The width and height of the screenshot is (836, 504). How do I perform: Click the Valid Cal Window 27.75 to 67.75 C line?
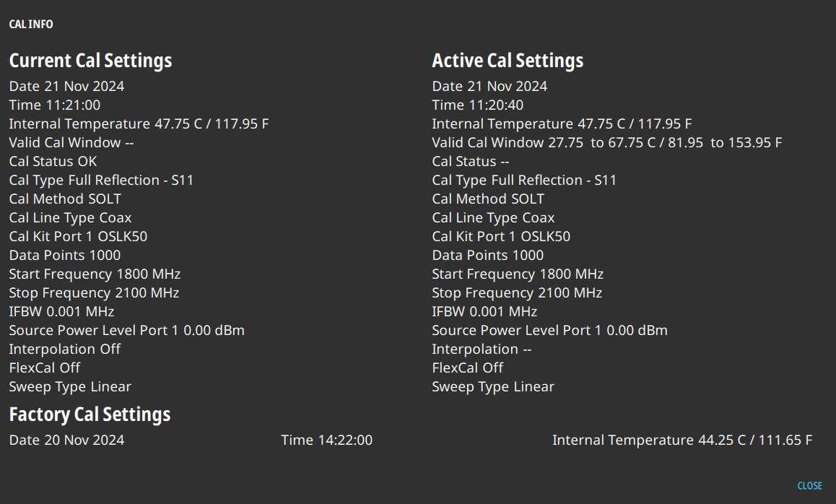coord(606,142)
